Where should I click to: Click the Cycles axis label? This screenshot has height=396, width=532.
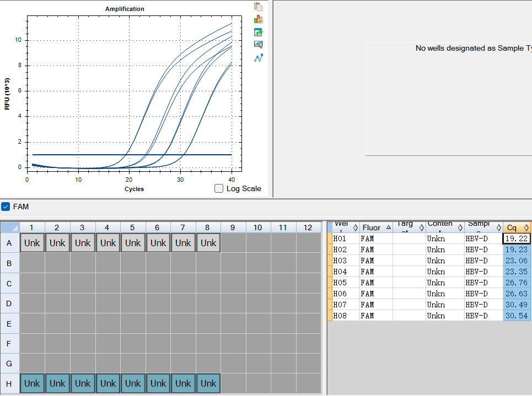click(x=134, y=189)
